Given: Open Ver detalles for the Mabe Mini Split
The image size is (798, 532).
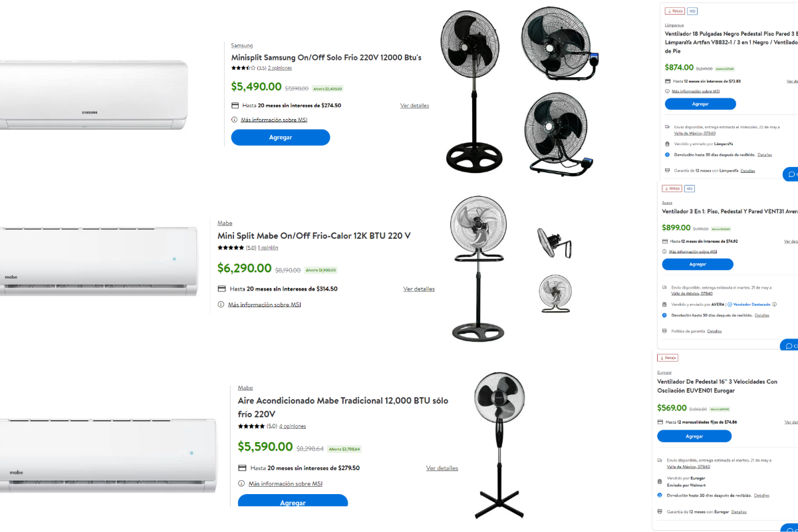Looking at the screenshot, I should (419, 289).
